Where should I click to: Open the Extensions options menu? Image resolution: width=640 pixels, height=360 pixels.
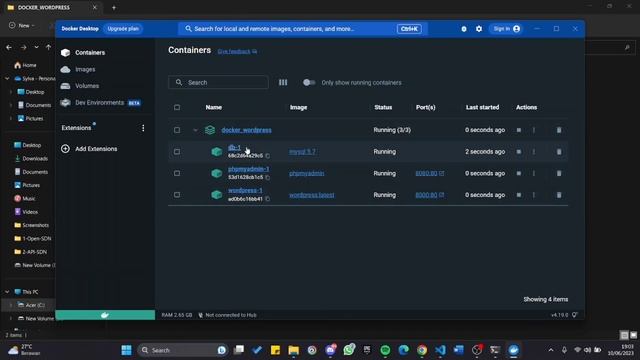143,128
